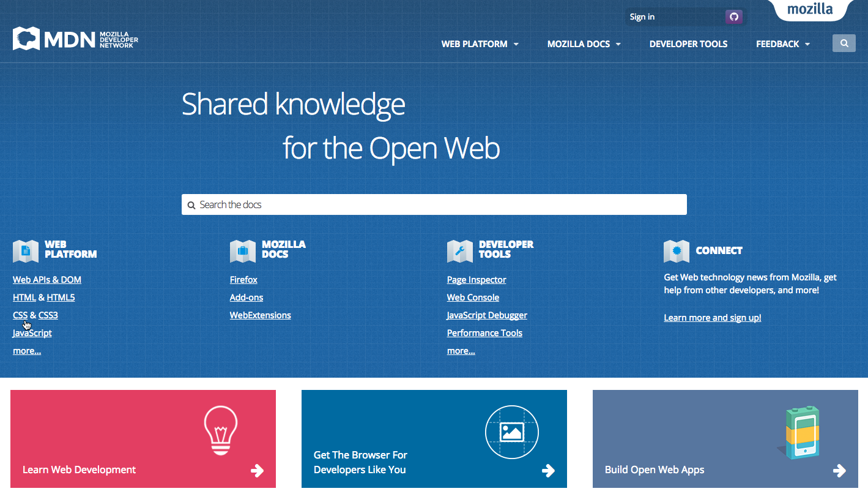Click the Developer Tools wrench icon
Viewport: 868px width, 494px height.
click(460, 250)
